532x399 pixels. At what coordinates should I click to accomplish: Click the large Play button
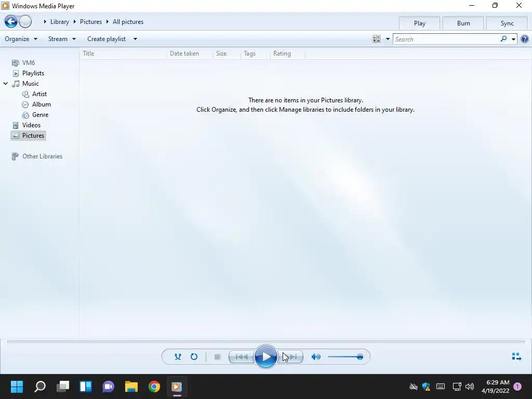(265, 356)
